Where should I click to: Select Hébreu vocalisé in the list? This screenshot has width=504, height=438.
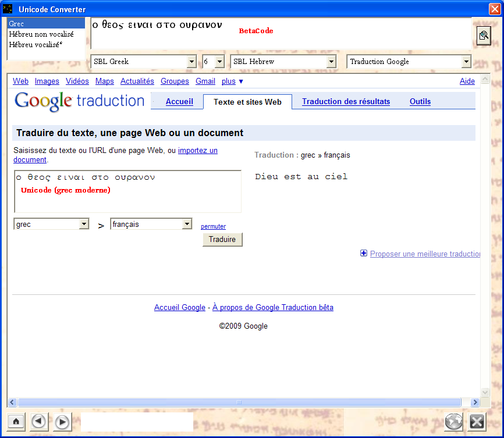[x=46, y=45]
